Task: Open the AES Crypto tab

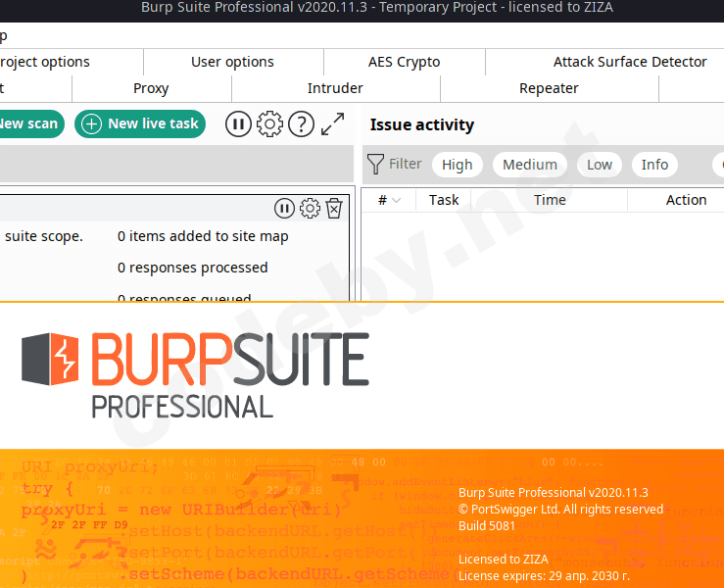Action: coord(404,62)
